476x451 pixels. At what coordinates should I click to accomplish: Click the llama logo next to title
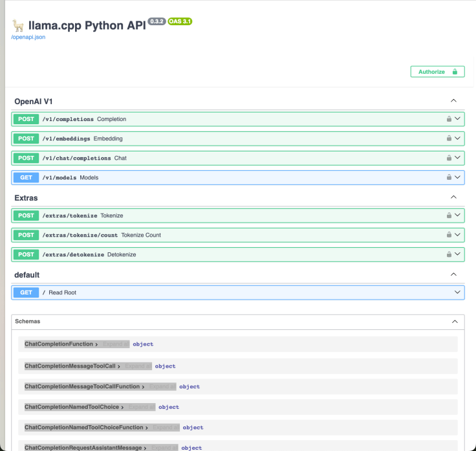pyautogui.click(x=18, y=25)
